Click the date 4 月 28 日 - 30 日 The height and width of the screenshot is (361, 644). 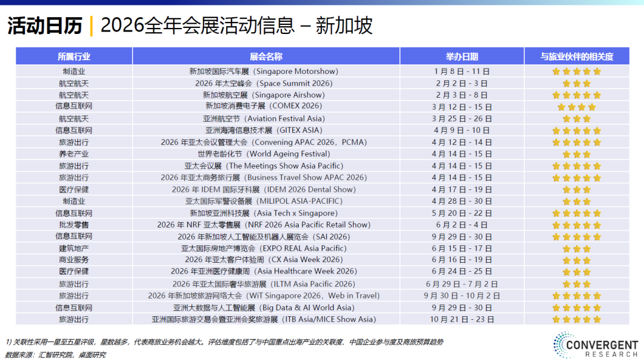click(462, 201)
